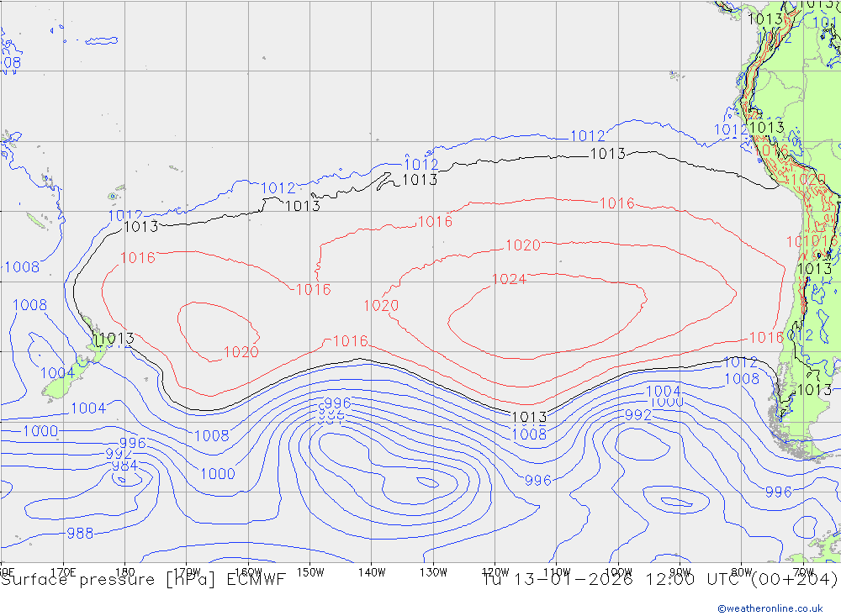Viewport: 841px width, 616px height.
Task: Click the 170E longitude label
Action: click(63, 572)
